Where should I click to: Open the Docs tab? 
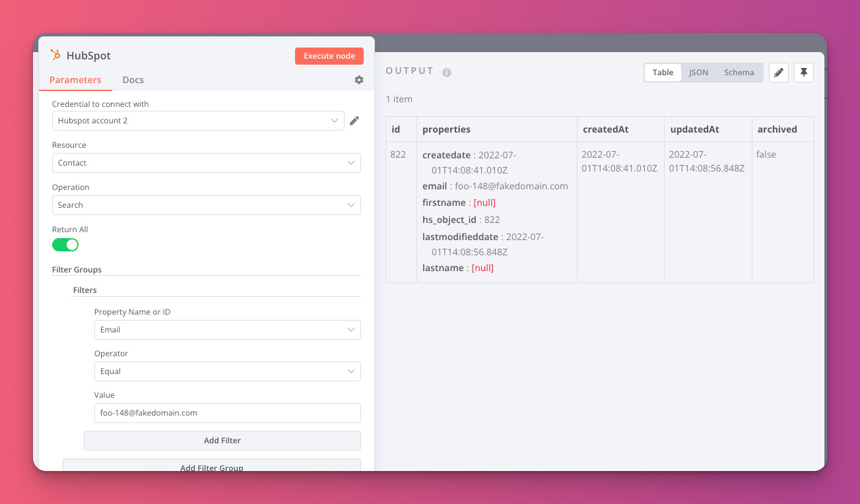click(133, 80)
